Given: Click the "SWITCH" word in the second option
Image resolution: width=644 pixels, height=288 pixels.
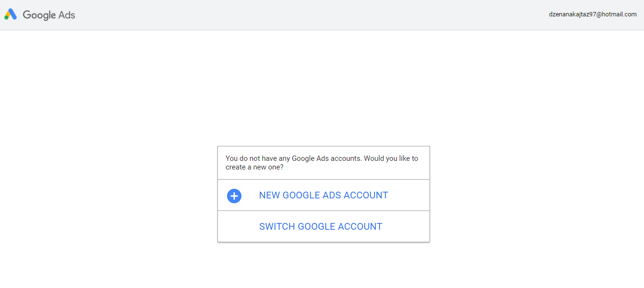Looking at the screenshot, I should pos(277,227).
